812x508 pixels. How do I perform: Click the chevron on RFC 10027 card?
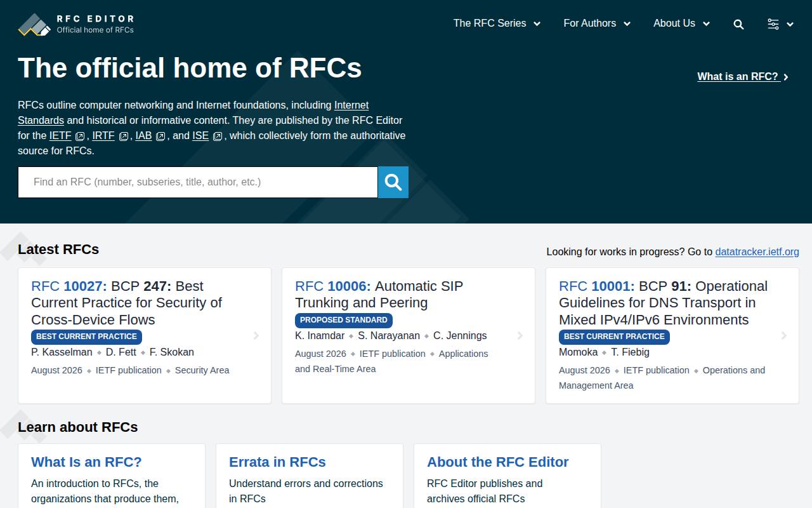click(256, 335)
